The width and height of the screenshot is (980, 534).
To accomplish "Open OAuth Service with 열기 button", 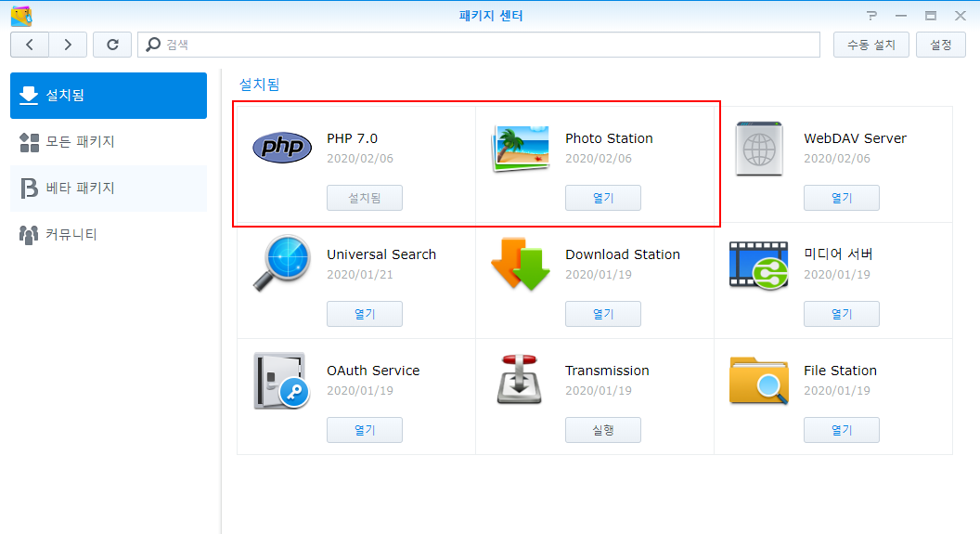I will tap(365, 430).
